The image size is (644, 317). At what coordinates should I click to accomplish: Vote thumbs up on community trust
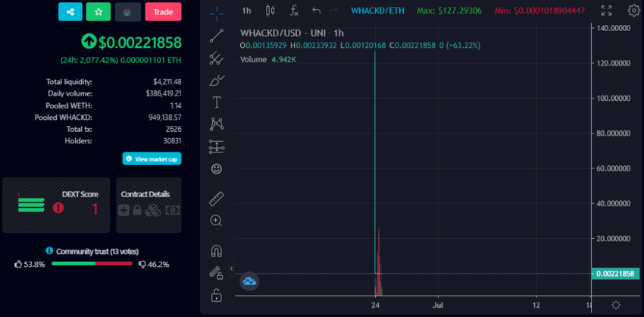[18, 265]
